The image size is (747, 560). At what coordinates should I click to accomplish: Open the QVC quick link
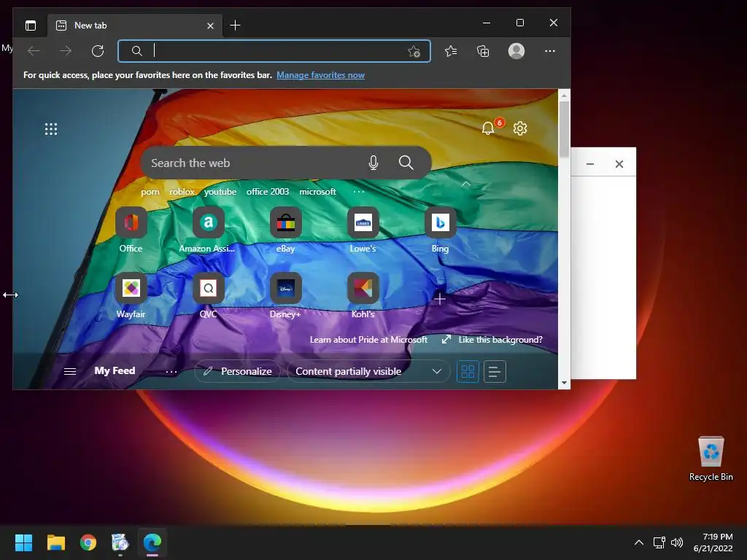coord(208,296)
